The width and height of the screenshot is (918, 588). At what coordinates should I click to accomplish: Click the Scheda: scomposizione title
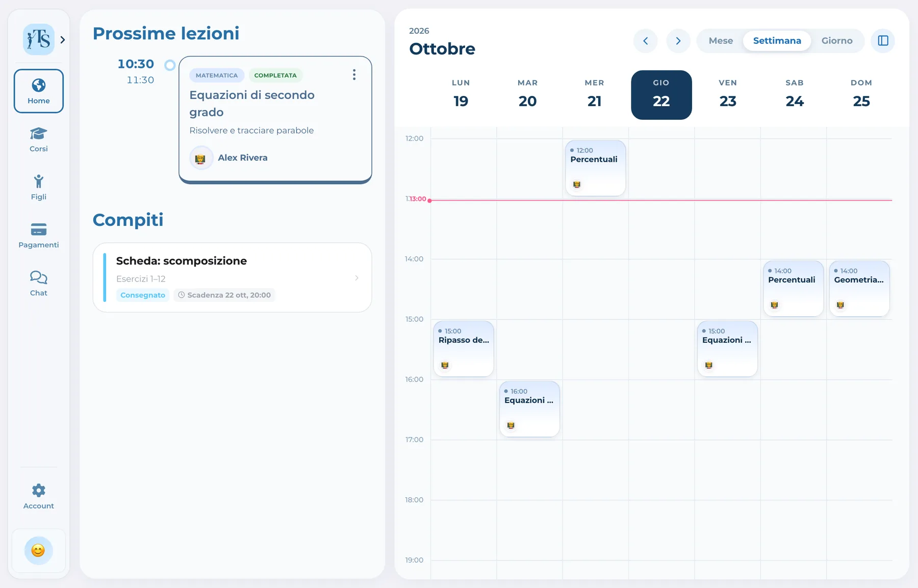click(182, 261)
